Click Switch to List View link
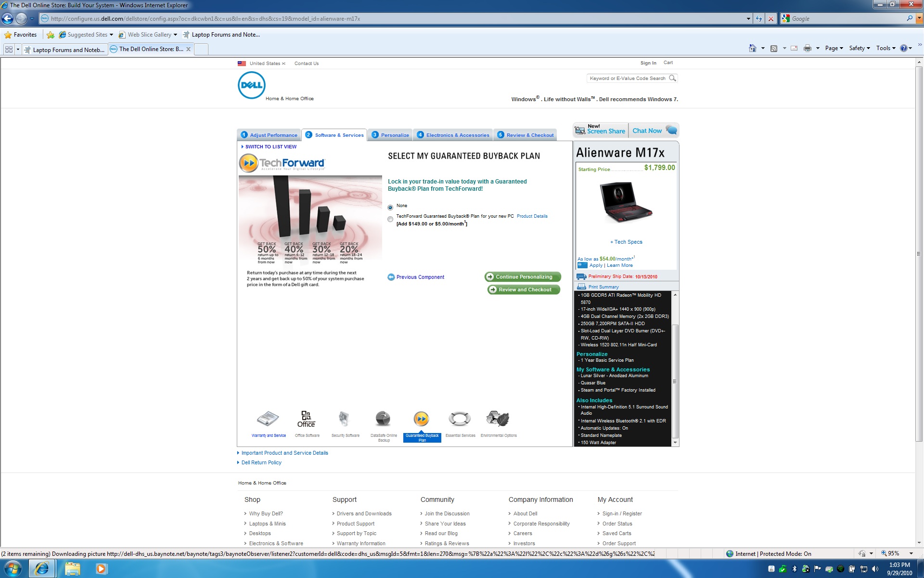The height and width of the screenshot is (578, 924). coord(269,147)
